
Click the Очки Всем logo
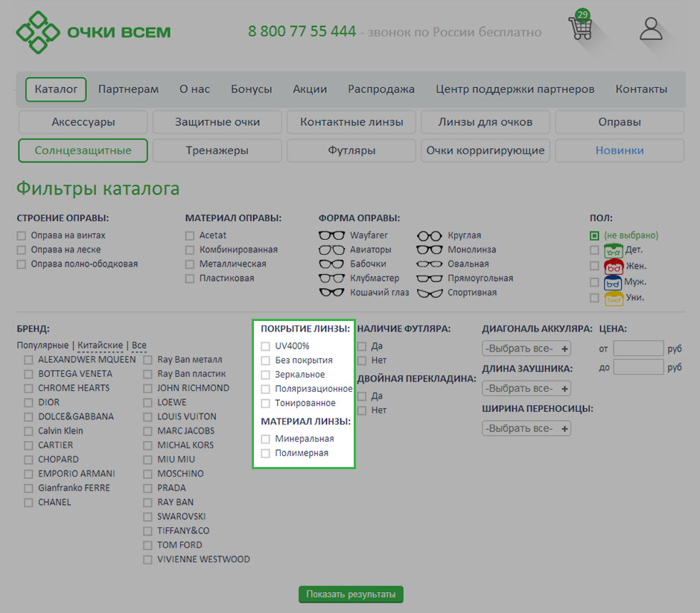(x=94, y=32)
